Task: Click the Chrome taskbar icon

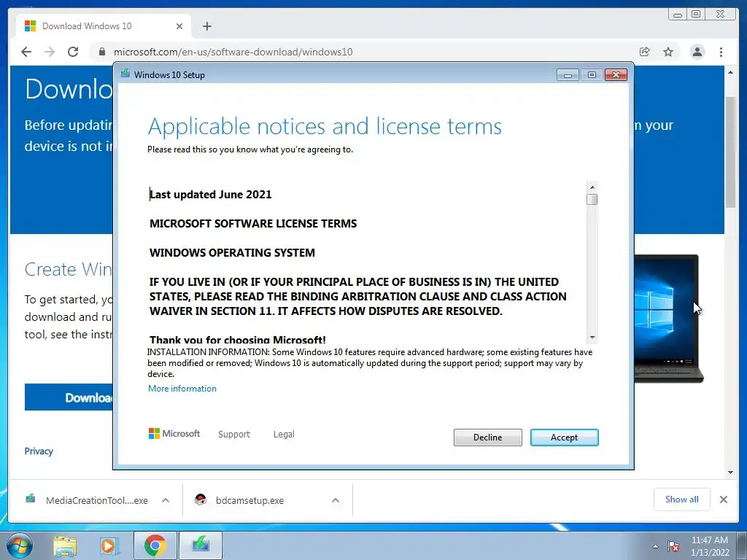Action: [x=155, y=545]
